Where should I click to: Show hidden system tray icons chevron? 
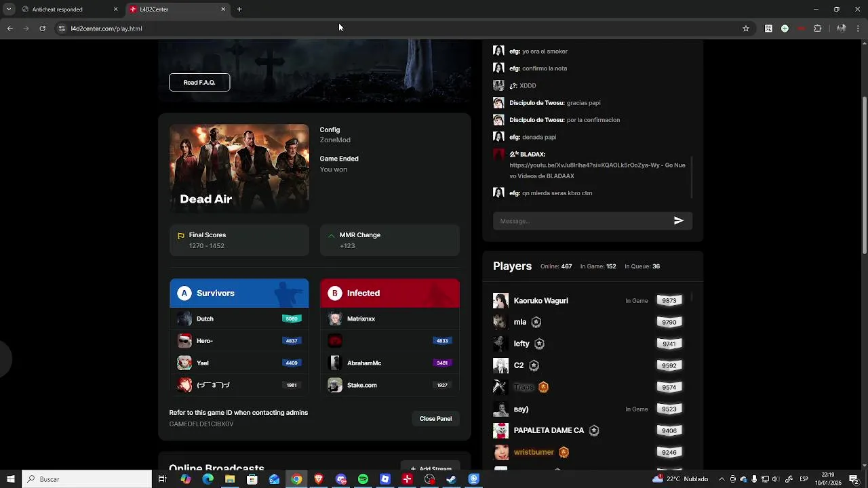[x=722, y=479]
